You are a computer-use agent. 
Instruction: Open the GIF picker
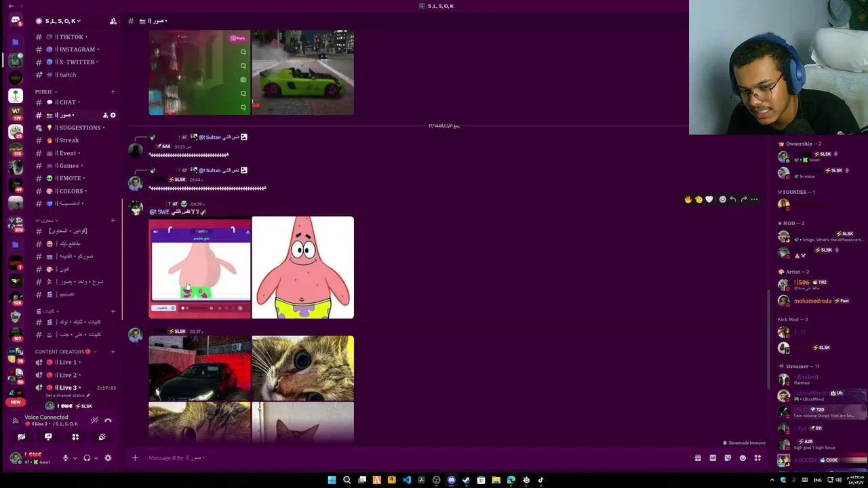(x=713, y=458)
